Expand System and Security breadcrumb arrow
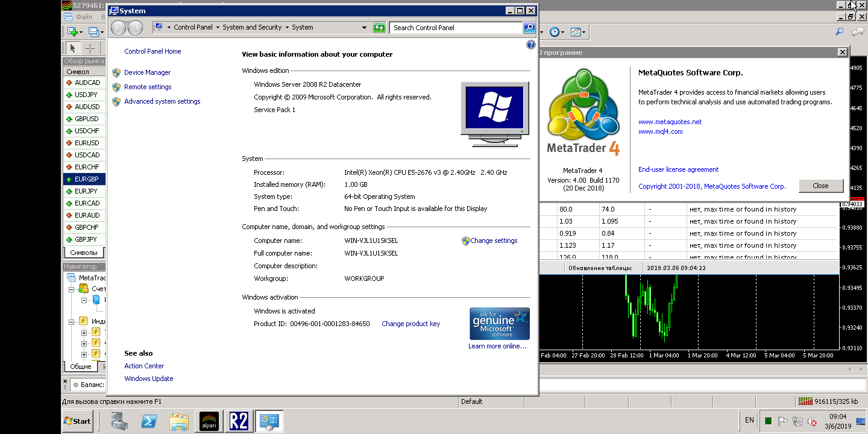This screenshot has width=868, height=434. point(287,27)
